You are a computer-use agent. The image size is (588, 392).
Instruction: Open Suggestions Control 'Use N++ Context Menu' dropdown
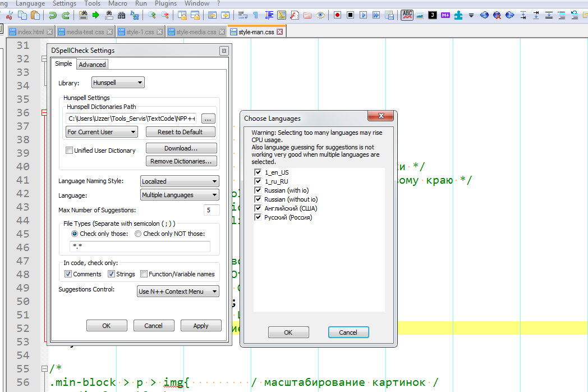(x=178, y=291)
